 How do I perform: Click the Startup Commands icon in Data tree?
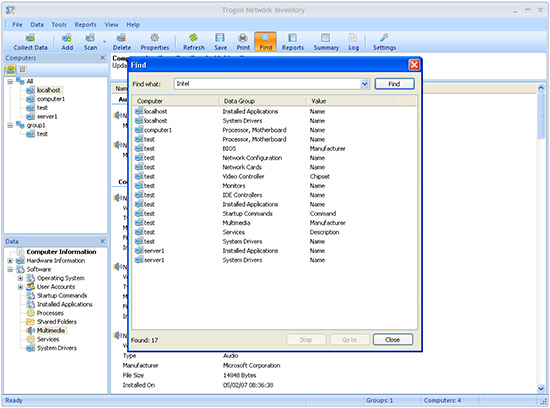tap(31, 295)
